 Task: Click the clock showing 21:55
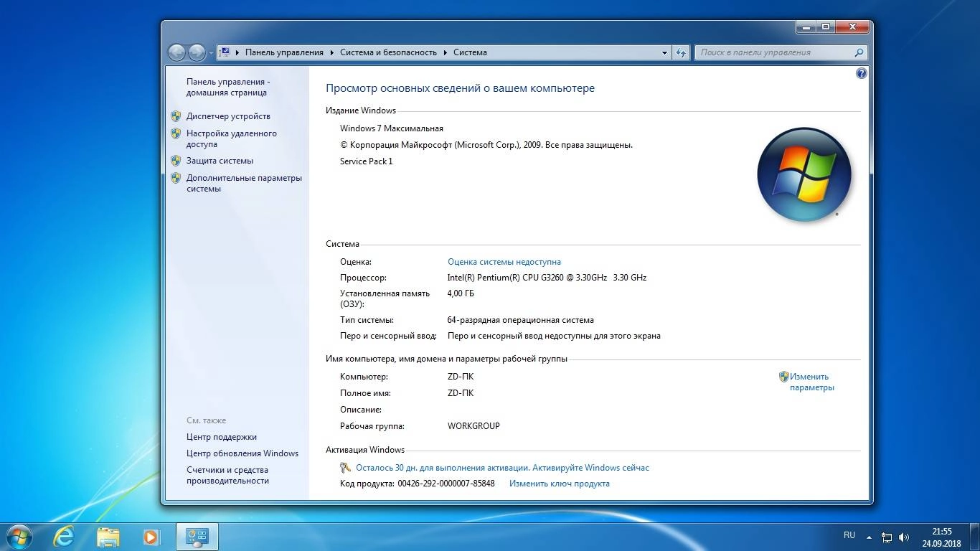click(x=942, y=532)
